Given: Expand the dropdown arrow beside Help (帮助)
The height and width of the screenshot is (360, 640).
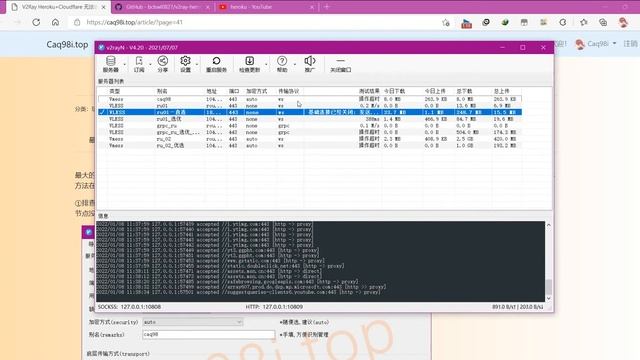Looking at the screenshot, I should coord(295,64).
